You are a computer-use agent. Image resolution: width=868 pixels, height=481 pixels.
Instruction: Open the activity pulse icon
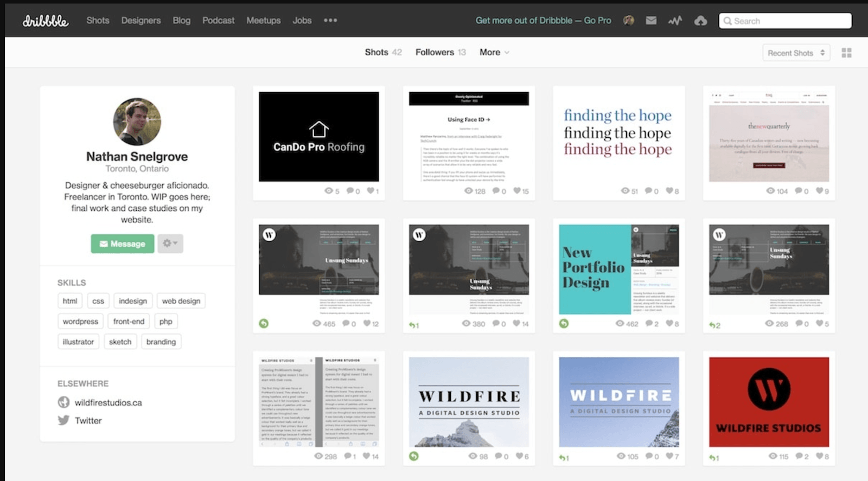tap(675, 21)
